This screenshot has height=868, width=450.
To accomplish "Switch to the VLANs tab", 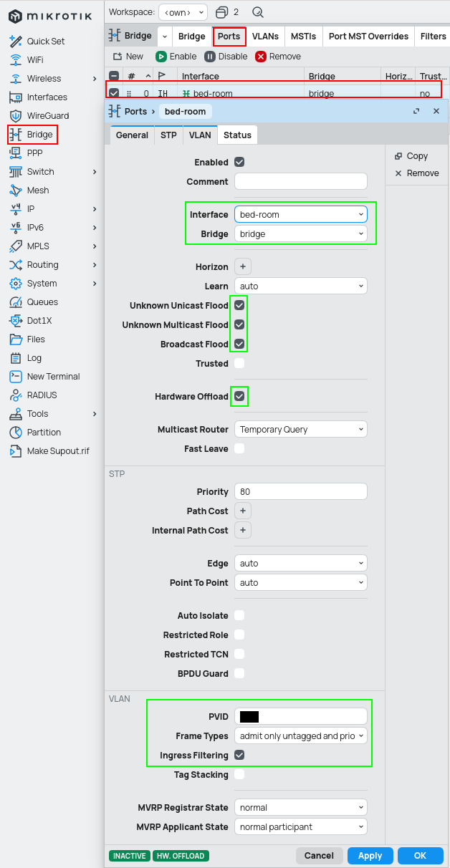I will (265, 37).
